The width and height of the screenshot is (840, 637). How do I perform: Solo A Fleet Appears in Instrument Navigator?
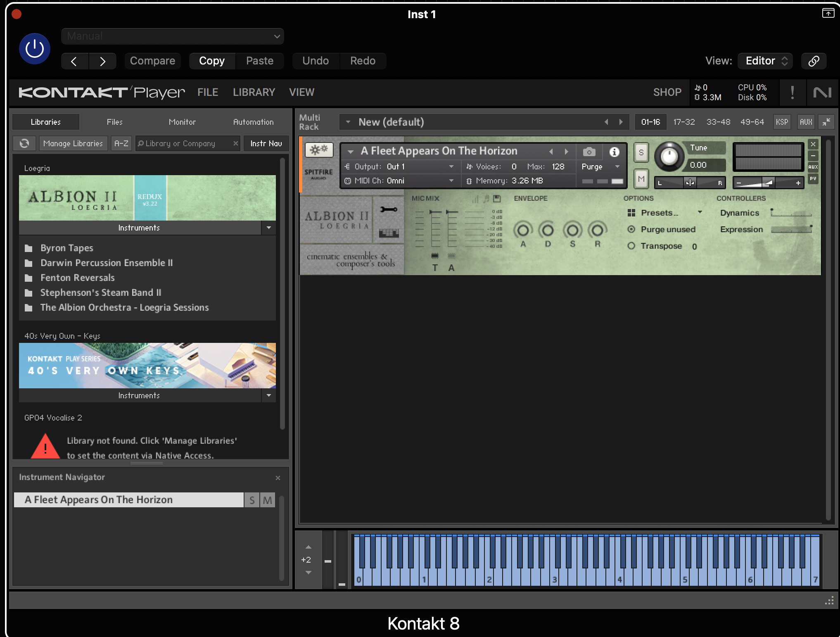(x=252, y=500)
